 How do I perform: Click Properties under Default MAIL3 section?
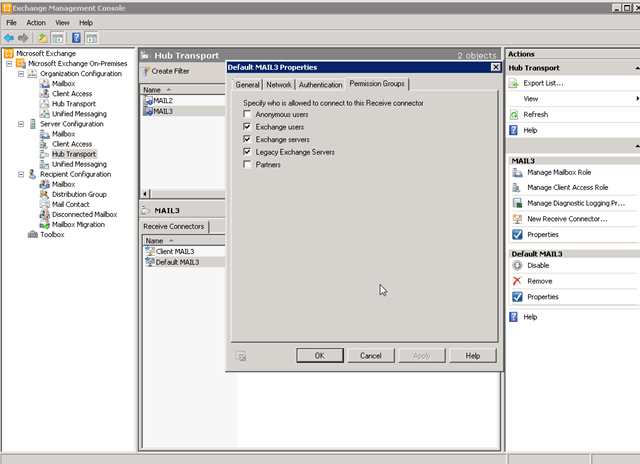point(542,297)
